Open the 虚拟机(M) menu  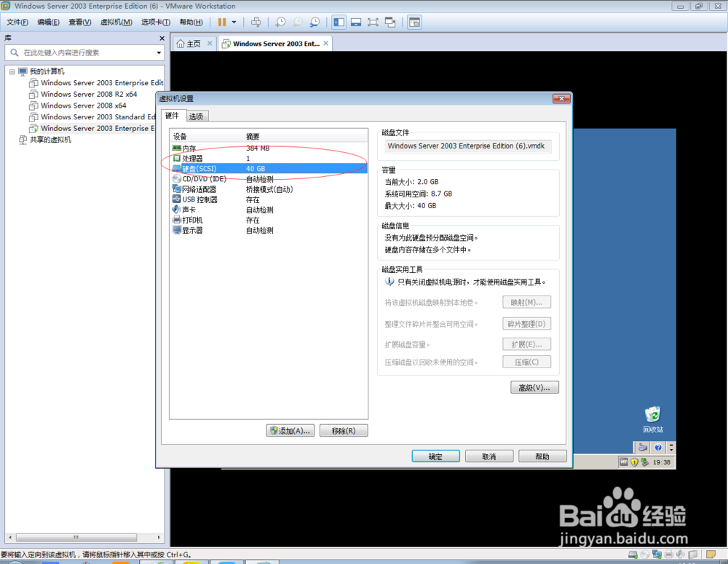pyautogui.click(x=116, y=23)
